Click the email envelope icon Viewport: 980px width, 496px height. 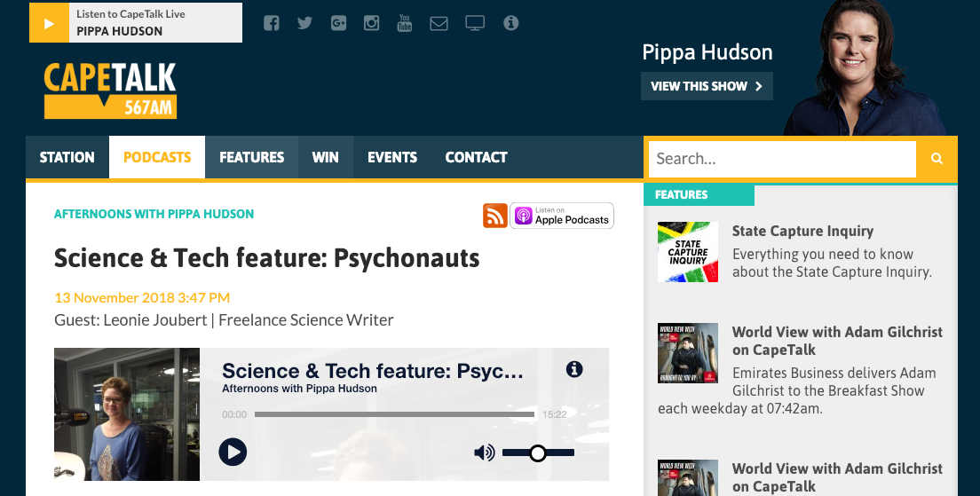click(x=439, y=24)
